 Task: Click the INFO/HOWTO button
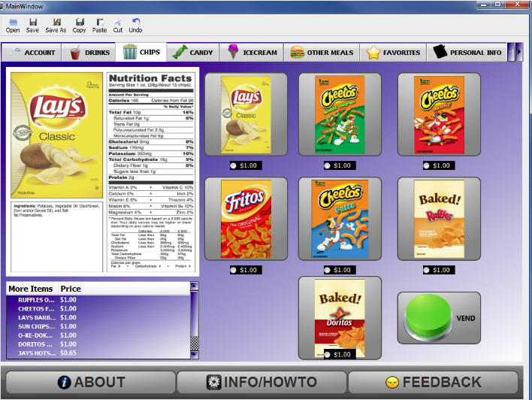click(x=262, y=382)
